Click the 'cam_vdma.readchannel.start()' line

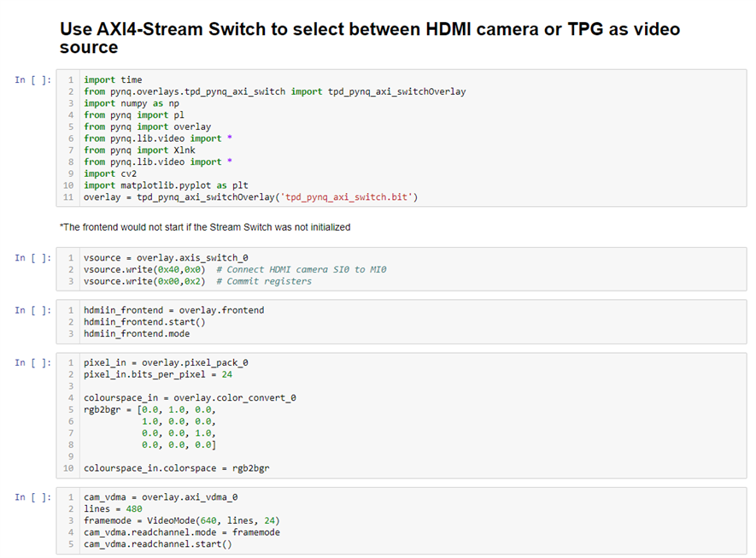[x=157, y=544]
